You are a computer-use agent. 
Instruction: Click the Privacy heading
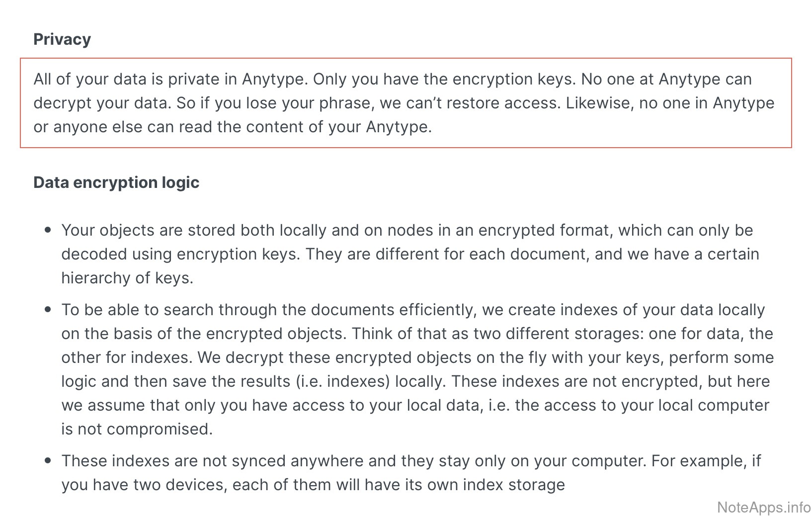[62, 39]
